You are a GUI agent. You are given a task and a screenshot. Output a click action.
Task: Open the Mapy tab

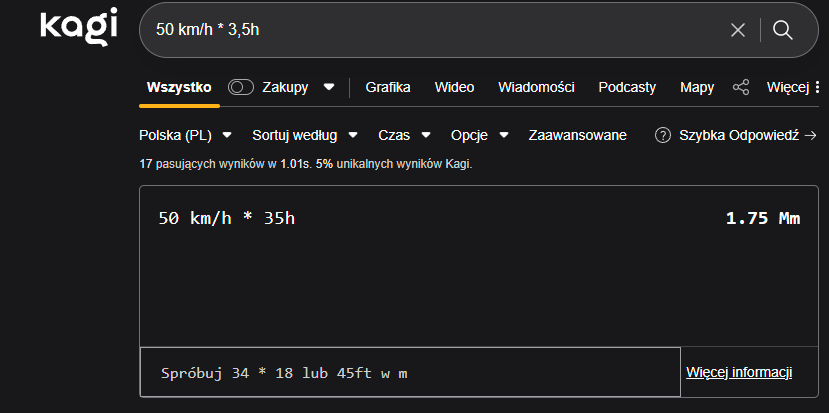(697, 87)
